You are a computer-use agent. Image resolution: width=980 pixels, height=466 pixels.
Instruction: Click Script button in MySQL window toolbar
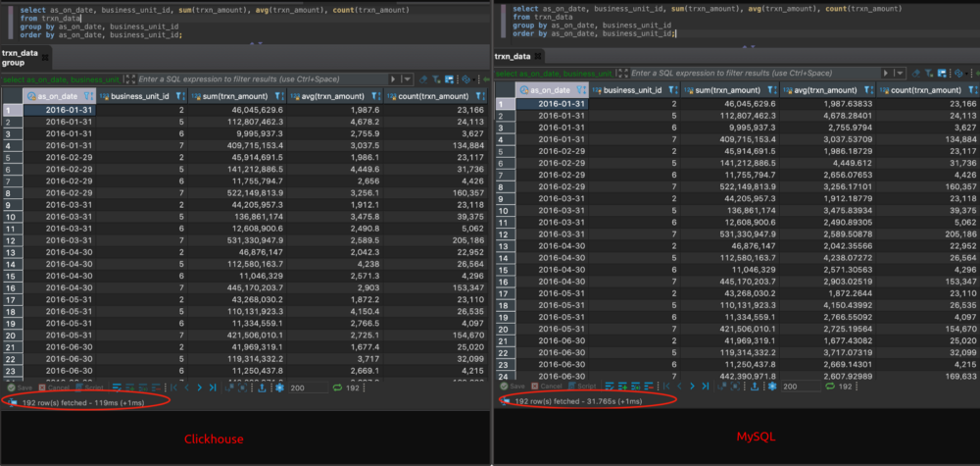coord(582,386)
